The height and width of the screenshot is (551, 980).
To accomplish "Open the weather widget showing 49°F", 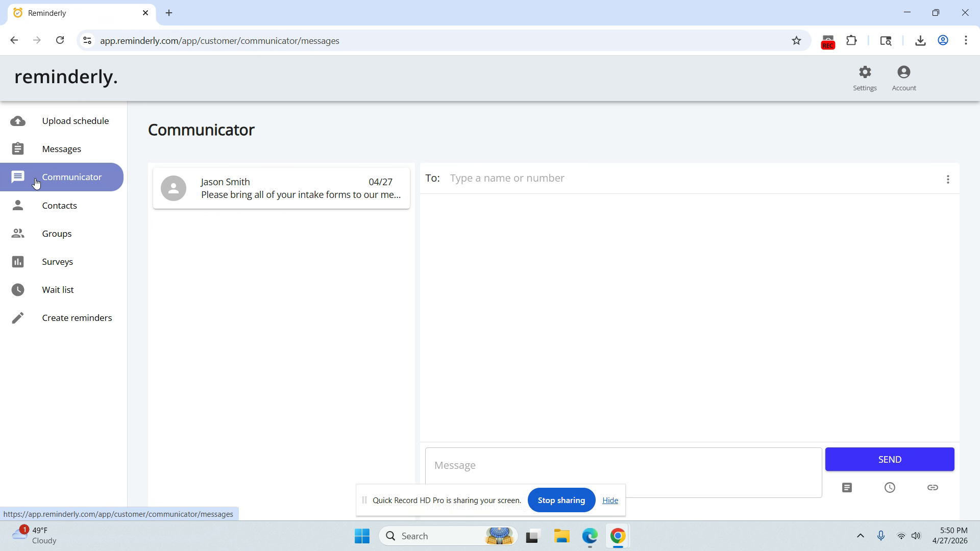I will coord(35,536).
